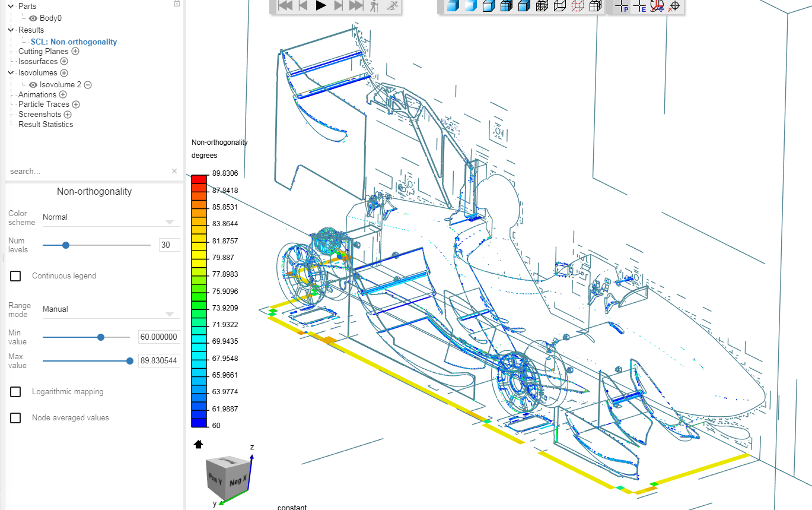Open Result Statistics tree entry
Screen dimensions: 812x510
pyautogui.click(x=46, y=125)
